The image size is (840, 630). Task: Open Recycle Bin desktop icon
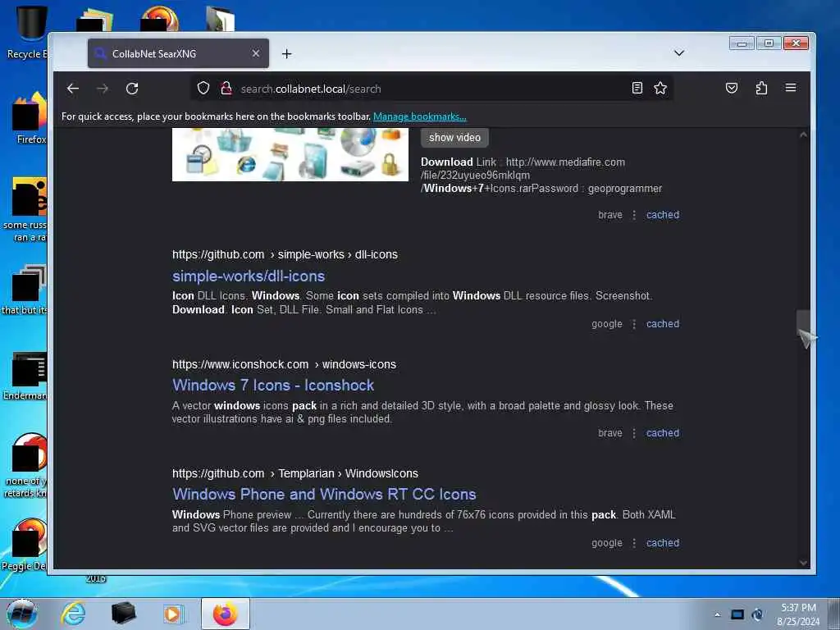30,32
